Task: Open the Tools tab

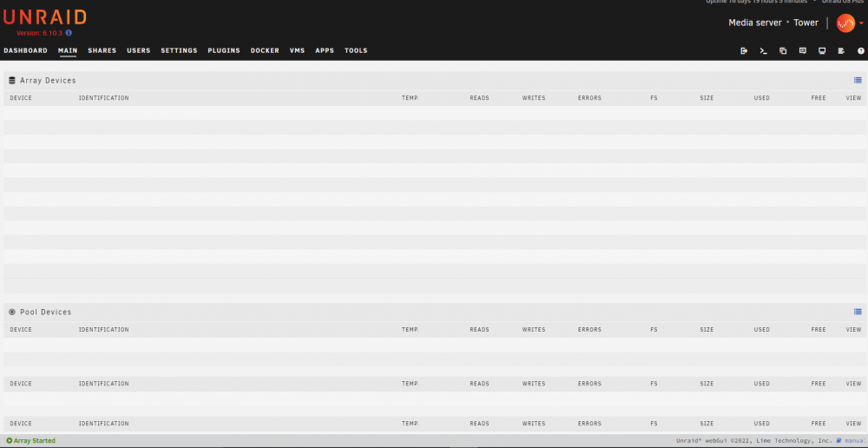Action: (356, 50)
